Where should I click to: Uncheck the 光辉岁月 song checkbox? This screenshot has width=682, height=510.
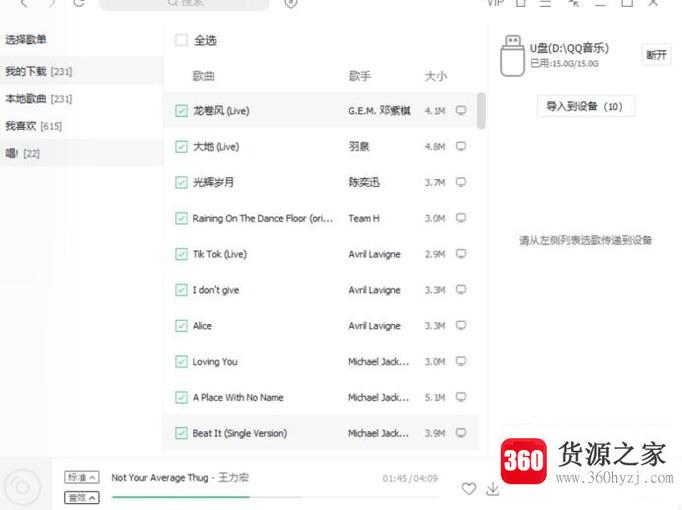click(181, 182)
